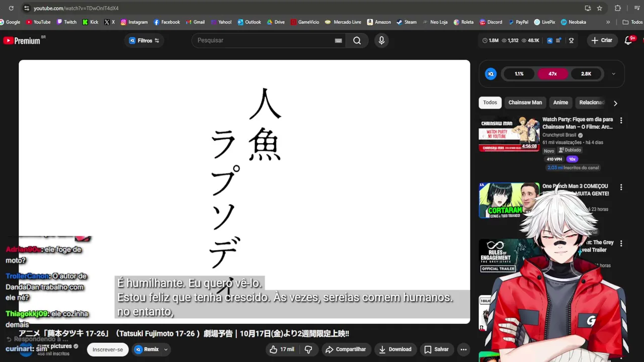Image resolution: width=644 pixels, height=362 pixels.
Task: Open the Mercado Livre bookmark
Action: (343, 22)
